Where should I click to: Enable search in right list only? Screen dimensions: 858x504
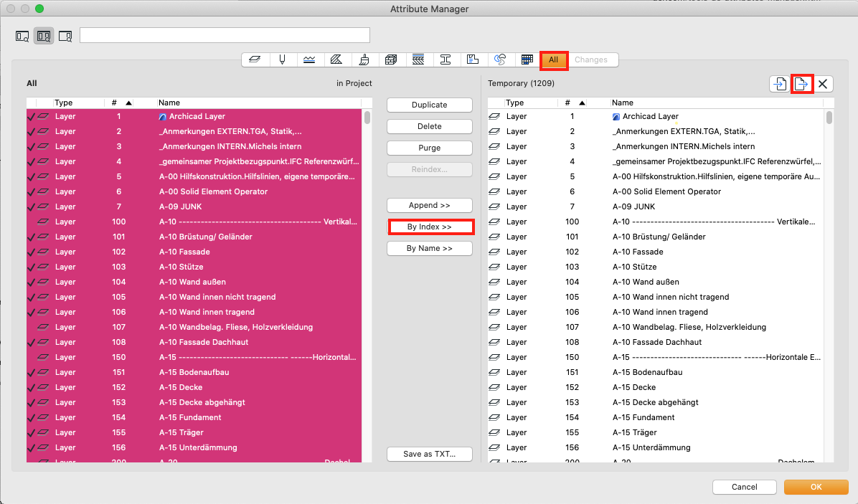tap(65, 36)
